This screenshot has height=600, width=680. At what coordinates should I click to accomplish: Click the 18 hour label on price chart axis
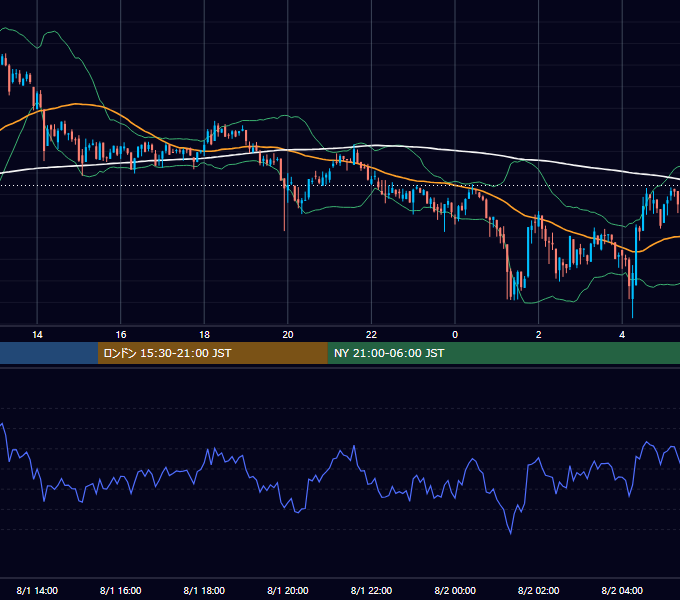204,335
